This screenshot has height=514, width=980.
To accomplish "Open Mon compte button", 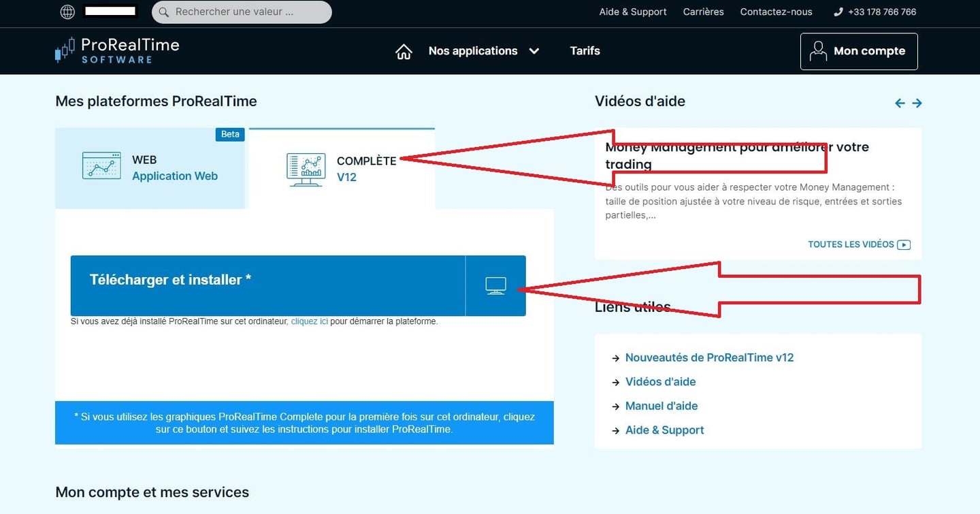I will coord(859,52).
